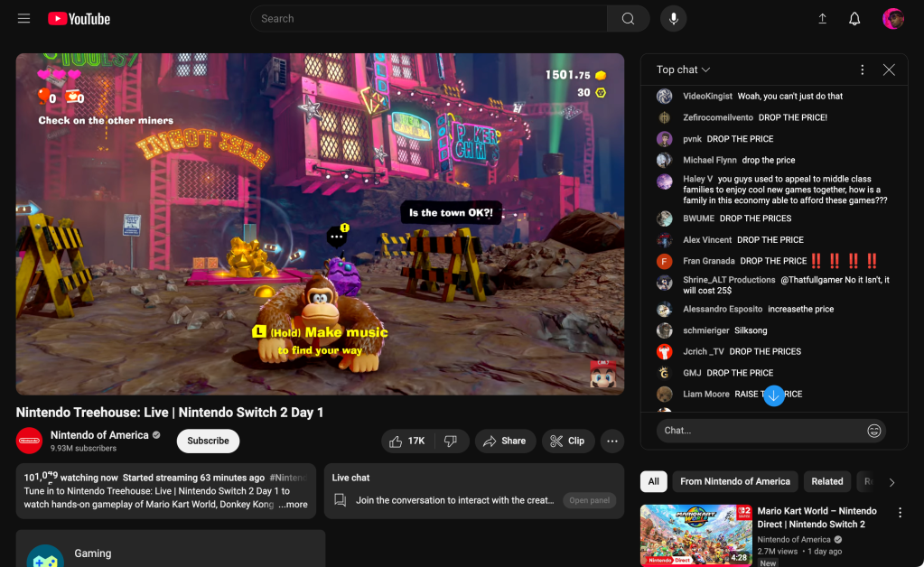Viewport: 924px width, 567px height.
Task: Jump to newest chat messages arrow
Action: click(773, 395)
